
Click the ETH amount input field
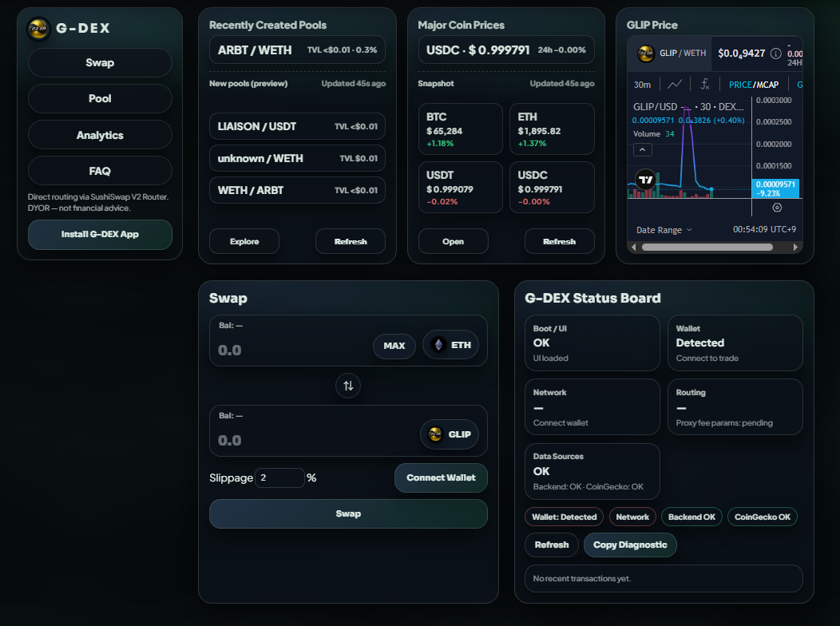pos(292,351)
